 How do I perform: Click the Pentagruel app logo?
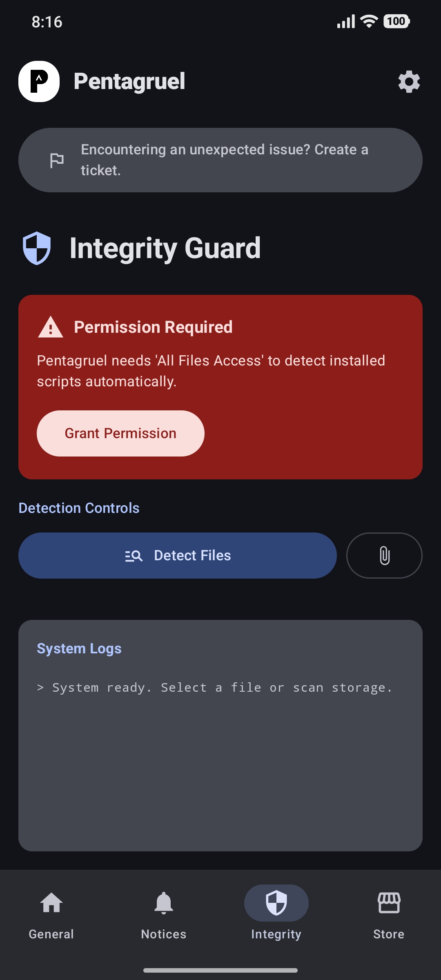click(39, 81)
